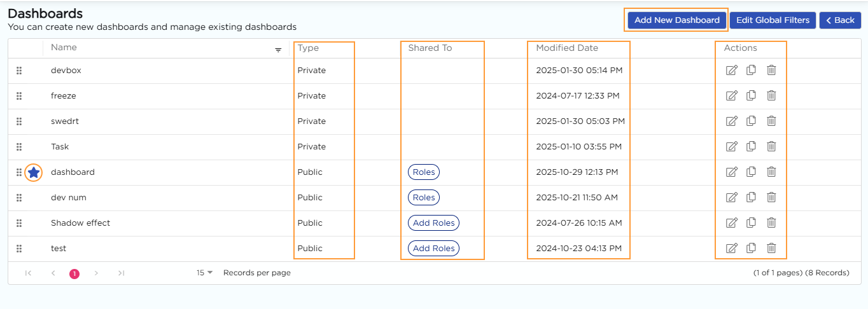This screenshot has height=309, width=868.
Task: Click copy icon in Task row
Action: (751, 146)
